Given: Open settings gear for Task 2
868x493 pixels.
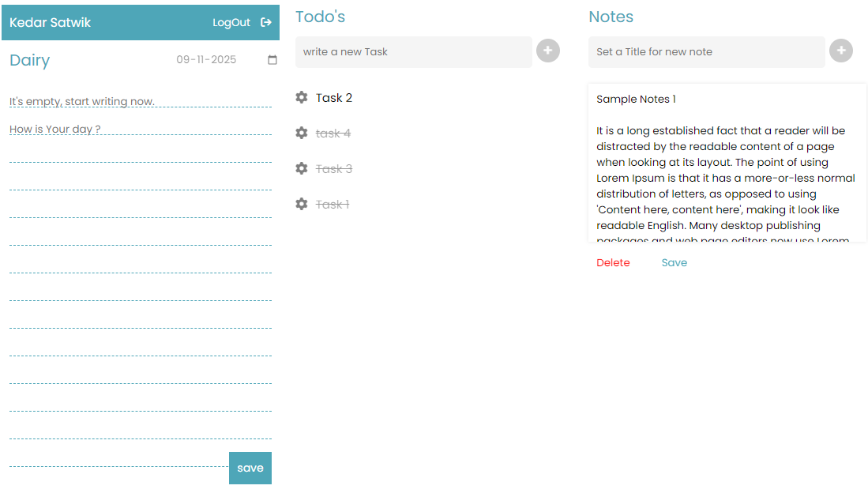Looking at the screenshot, I should tap(301, 97).
